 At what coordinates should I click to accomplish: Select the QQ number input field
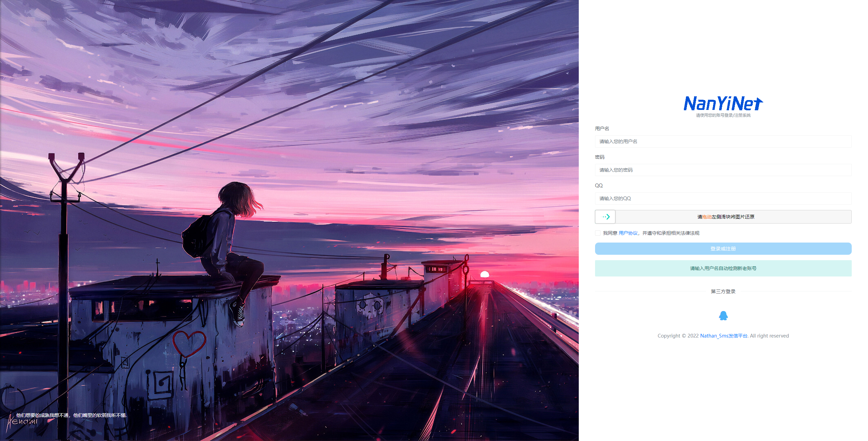[x=723, y=198]
